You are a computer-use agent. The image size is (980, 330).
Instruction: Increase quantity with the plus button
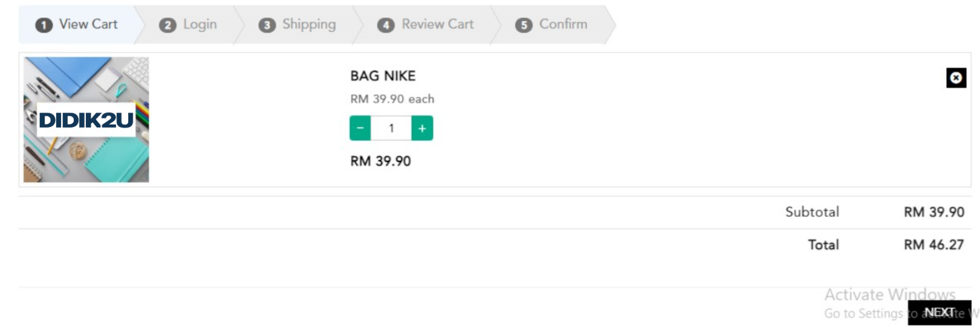point(422,128)
